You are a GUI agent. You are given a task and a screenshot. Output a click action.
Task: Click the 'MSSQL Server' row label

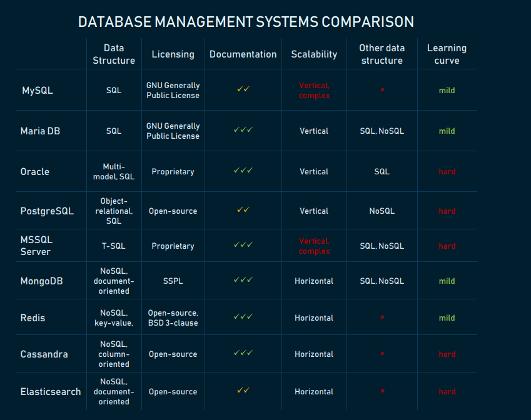coord(36,246)
